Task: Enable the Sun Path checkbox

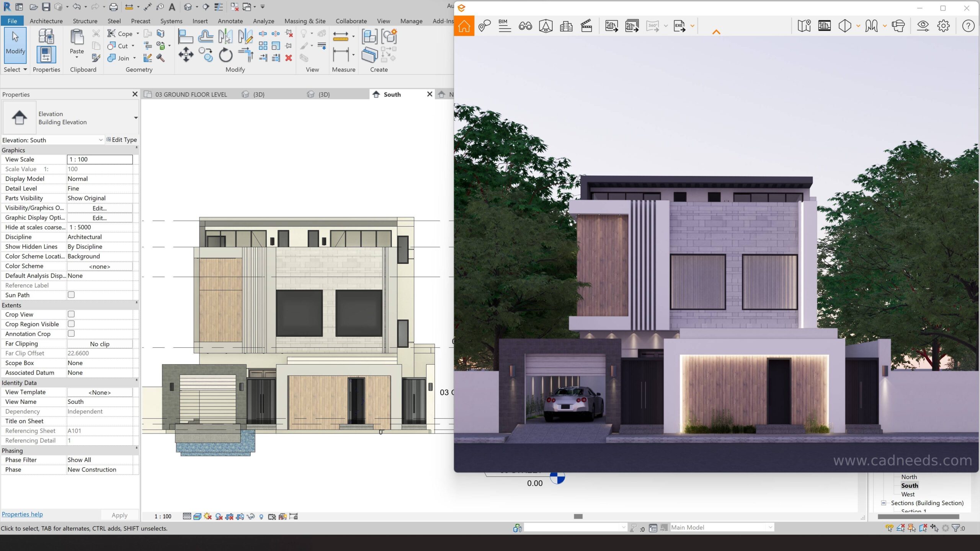Action: (x=71, y=295)
